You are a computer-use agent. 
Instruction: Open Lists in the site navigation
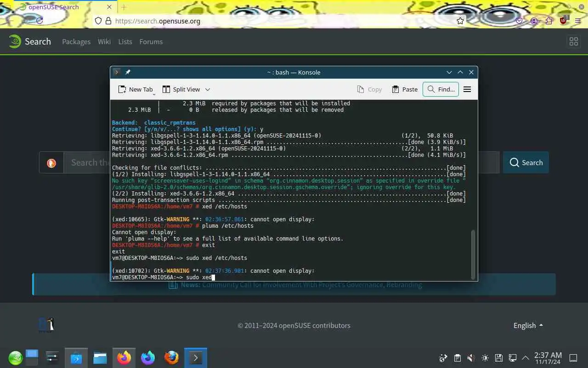tap(125, 41)
